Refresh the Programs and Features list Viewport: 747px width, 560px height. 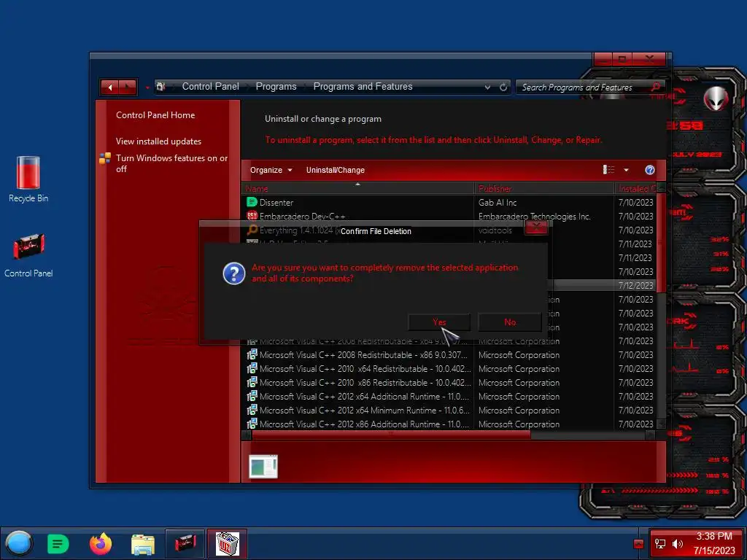click(503, 87)
